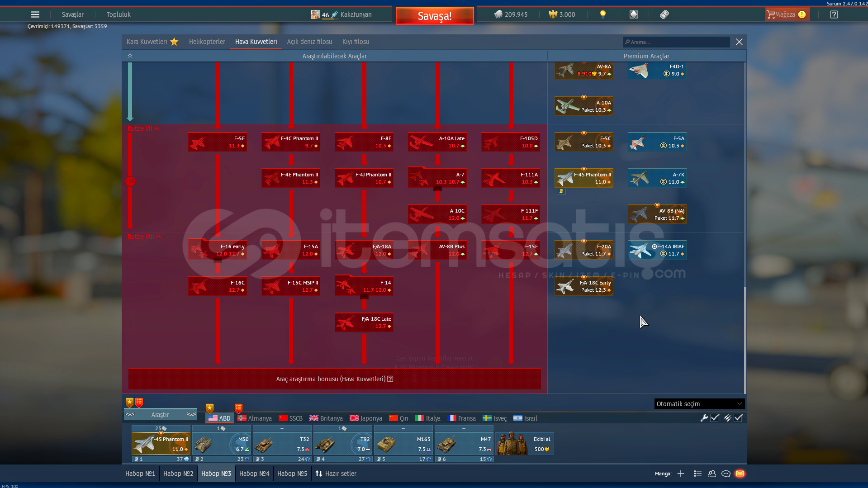The height and width of the screenshot is (488, 868).
Task: Select the A-10C aircraft
Action: tap(437, 214)
